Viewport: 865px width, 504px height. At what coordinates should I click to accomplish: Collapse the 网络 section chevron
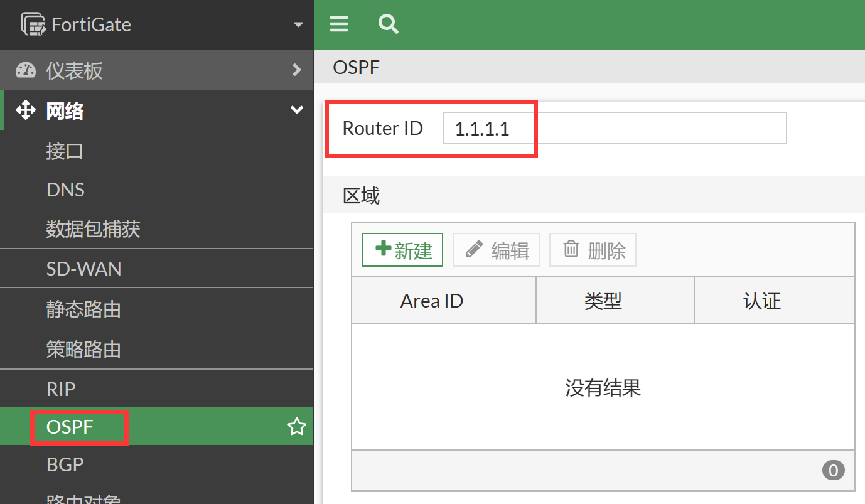click(x=296, y=109)
